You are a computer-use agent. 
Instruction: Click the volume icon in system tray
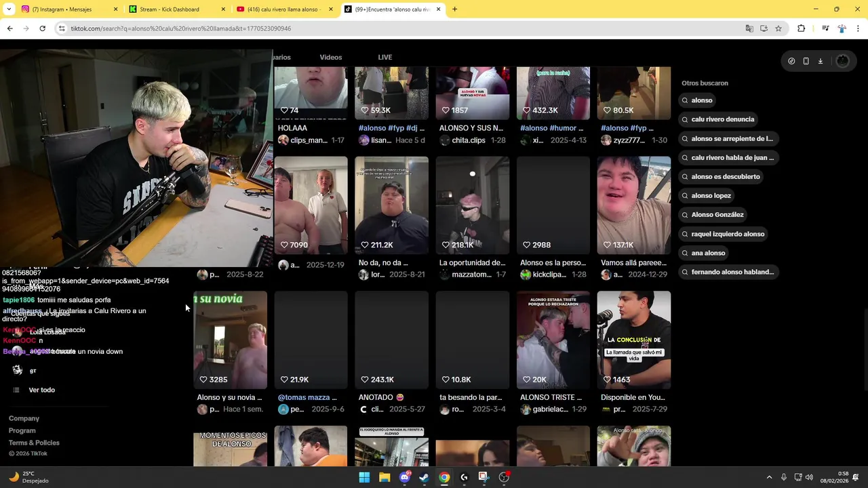click(809, 477)
